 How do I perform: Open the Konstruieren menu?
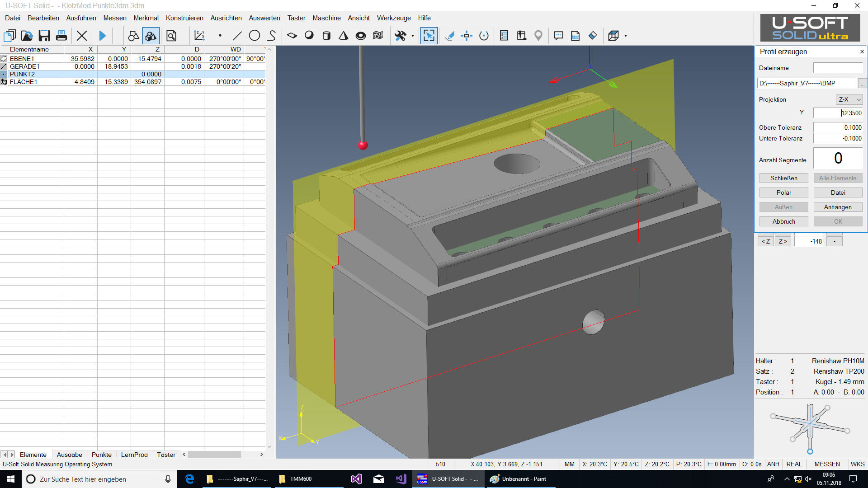pos(184,18)
